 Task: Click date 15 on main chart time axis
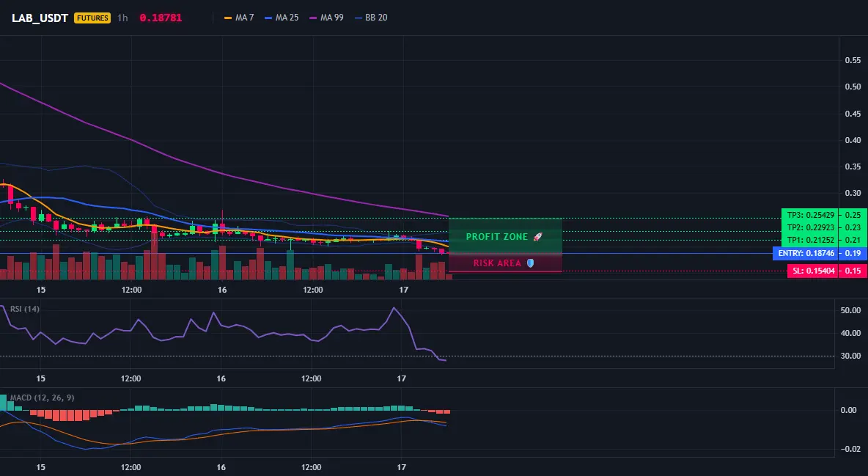41,290
